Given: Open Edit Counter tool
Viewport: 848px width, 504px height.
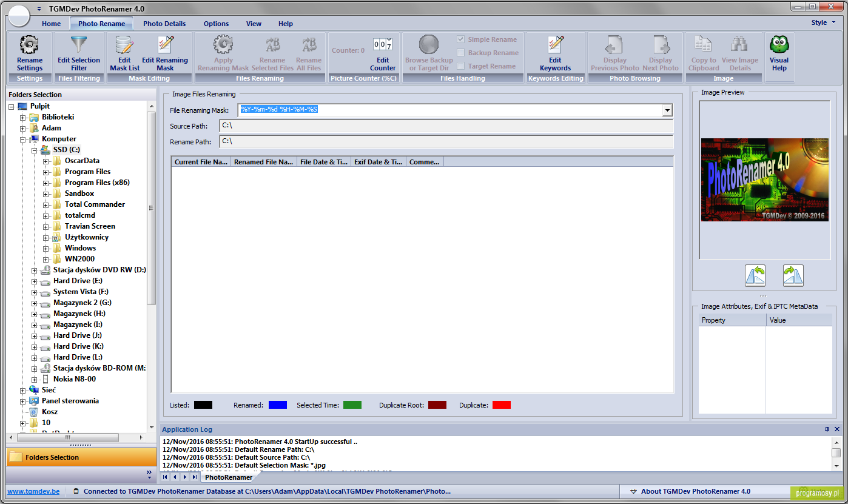Looking at the screenshot, I should tap(383, 53).
